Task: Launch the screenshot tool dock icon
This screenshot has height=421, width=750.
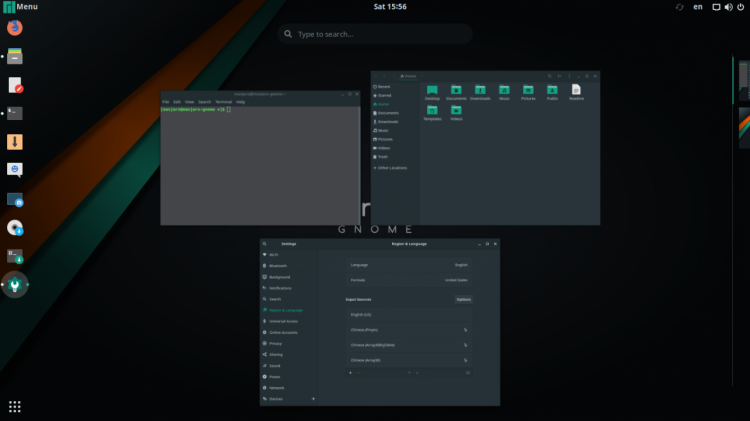Action: coord(15,199)
